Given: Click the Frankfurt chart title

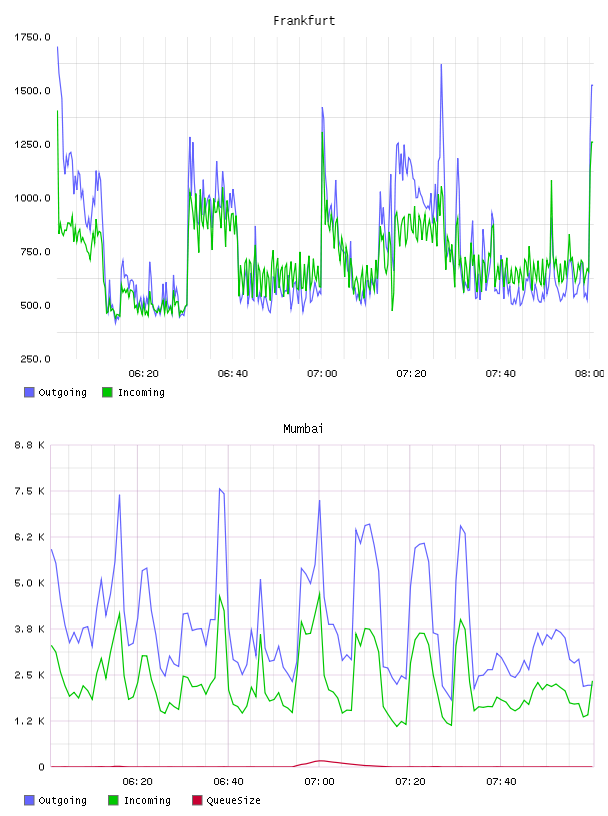Looking at the screenshot, I should 304,21.
